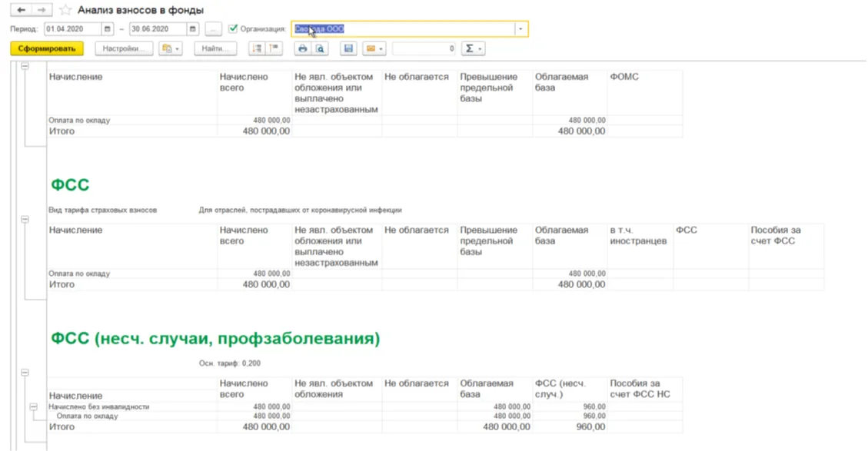Screen dimensions: 868x451
Task: Collapse the Начислено без инвалидности row group
Action: (34, 407)
